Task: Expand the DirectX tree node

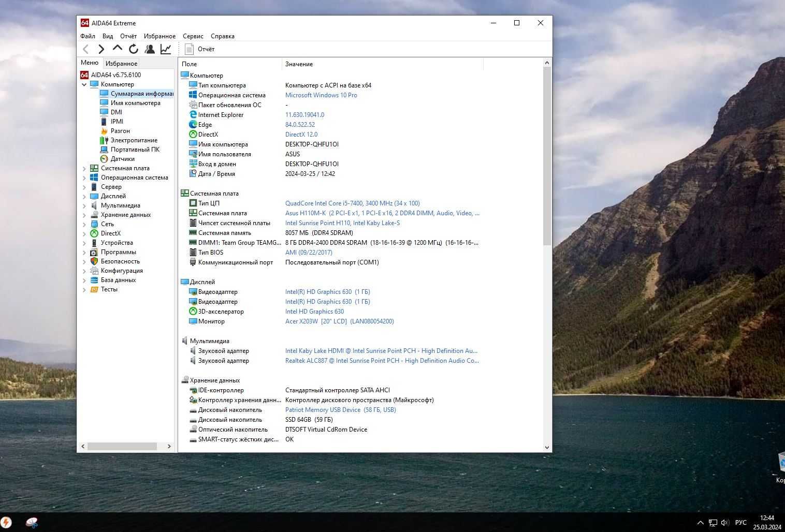Action: [x=84, y=233]
